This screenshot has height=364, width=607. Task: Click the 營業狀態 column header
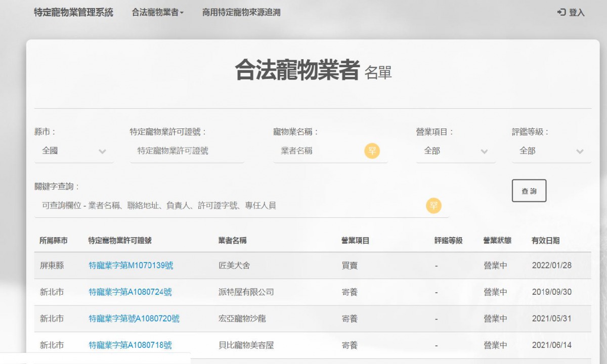[x=497, y=240]
